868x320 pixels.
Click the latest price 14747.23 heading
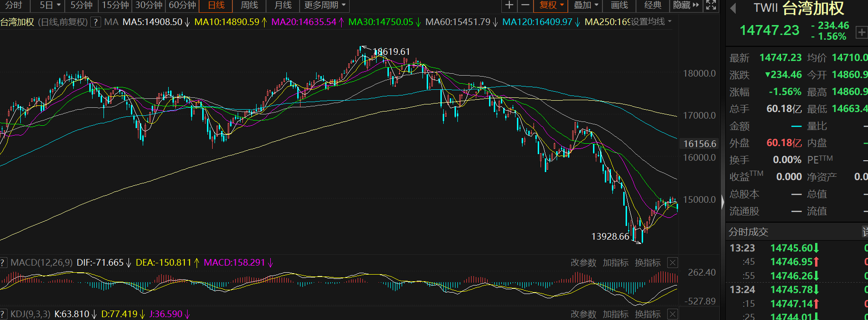[x=769, y=30]
